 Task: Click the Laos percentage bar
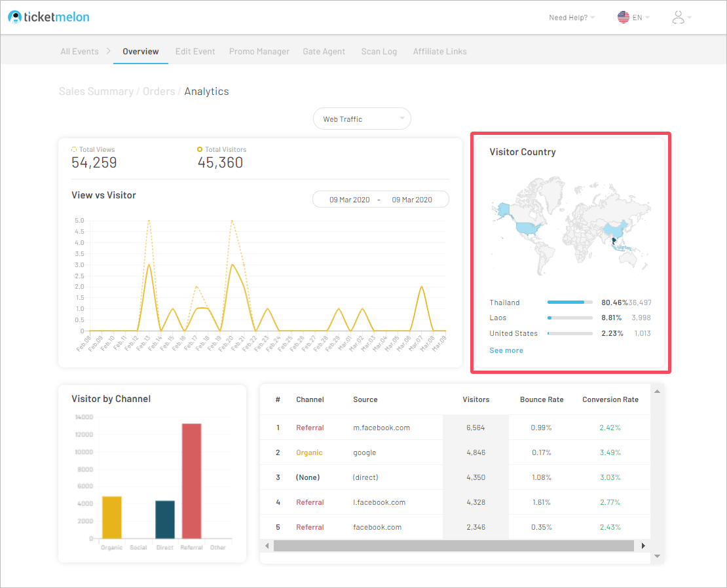tap(570, 318)
